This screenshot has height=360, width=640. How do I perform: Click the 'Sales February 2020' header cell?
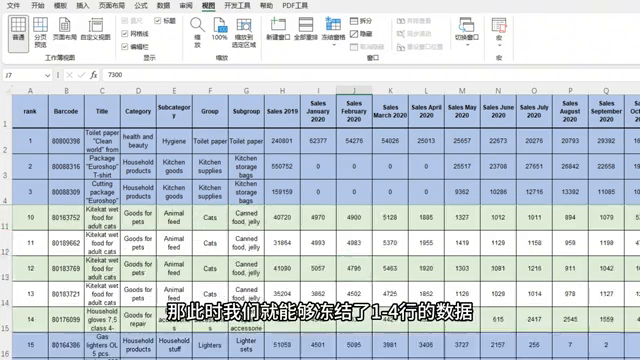[x=354, y=111]
